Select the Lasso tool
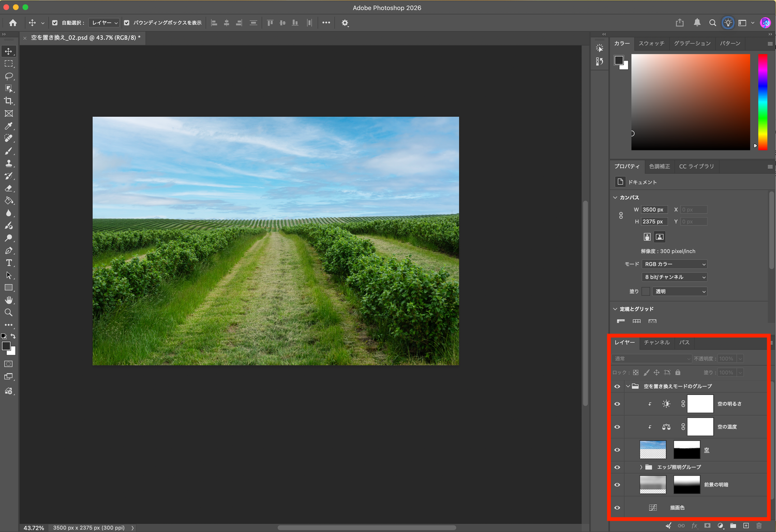Screen dimensions: 776x532 click(x=9, y=76)
